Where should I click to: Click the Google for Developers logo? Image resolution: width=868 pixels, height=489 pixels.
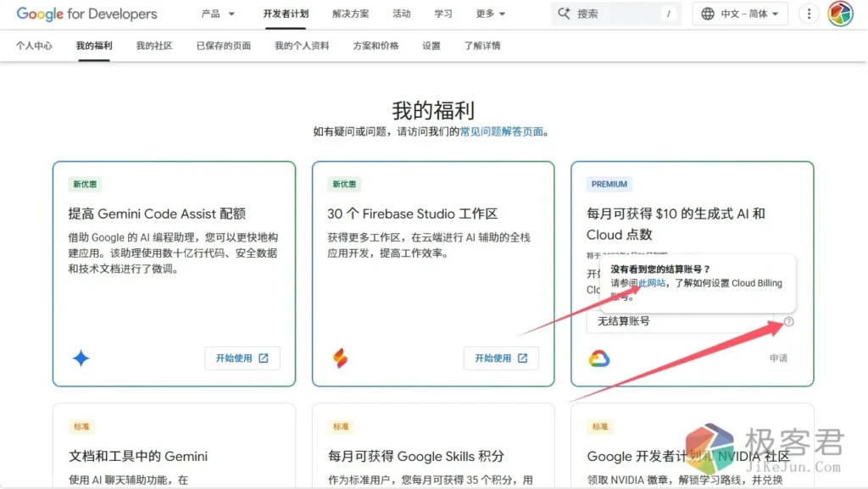(86, 14)
